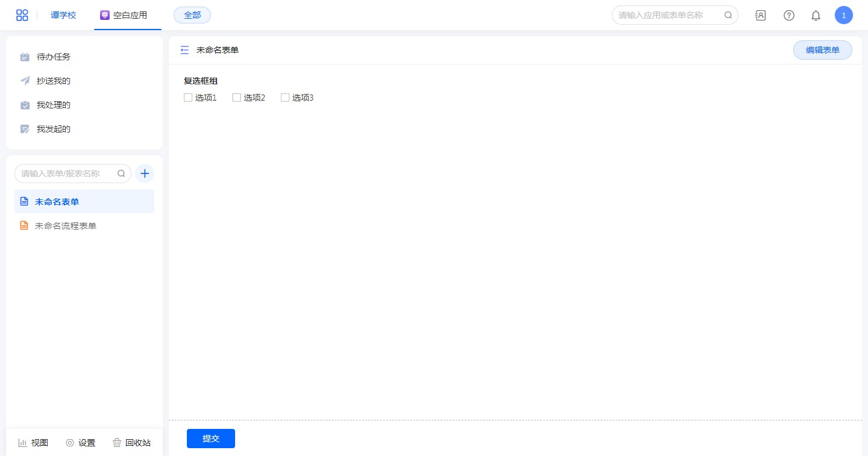Click the contacts book icon

click(x=760, y=16)
